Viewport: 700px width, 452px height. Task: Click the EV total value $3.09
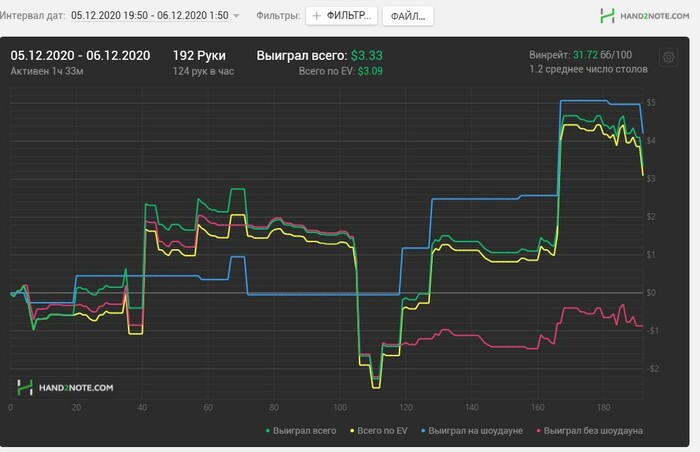click(x=370, y=71)
